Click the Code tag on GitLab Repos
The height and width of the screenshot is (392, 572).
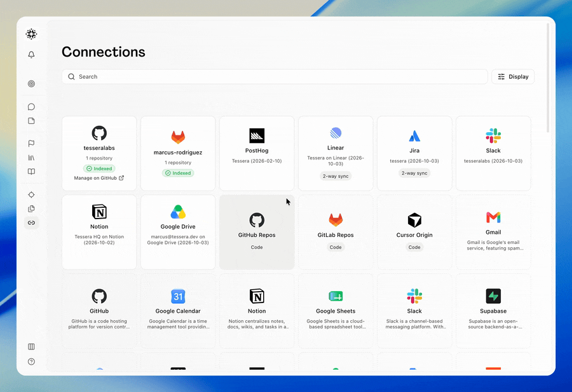click(336, 247)
